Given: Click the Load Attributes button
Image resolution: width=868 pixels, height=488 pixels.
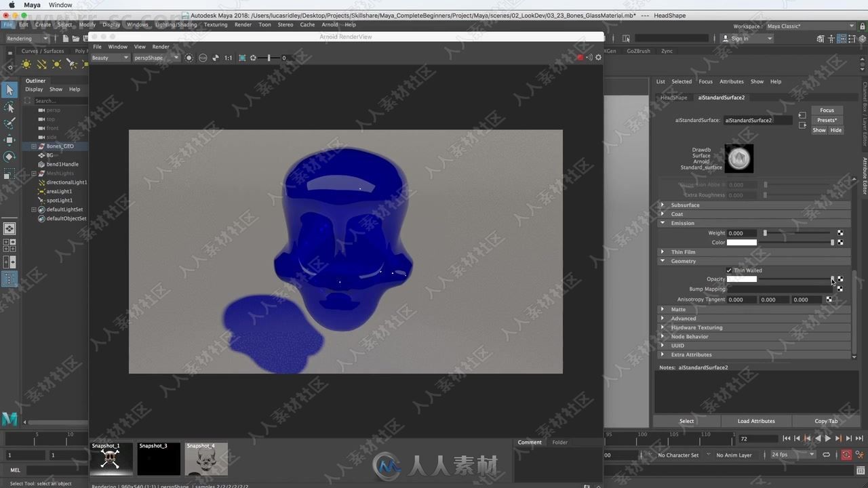Looking at the screenshot, I should pos(756,421).
